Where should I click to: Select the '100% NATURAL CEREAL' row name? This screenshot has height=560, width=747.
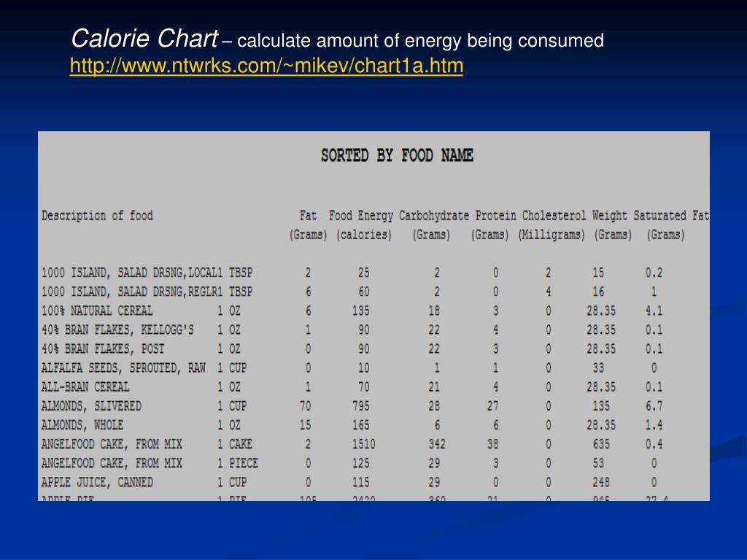97,311
